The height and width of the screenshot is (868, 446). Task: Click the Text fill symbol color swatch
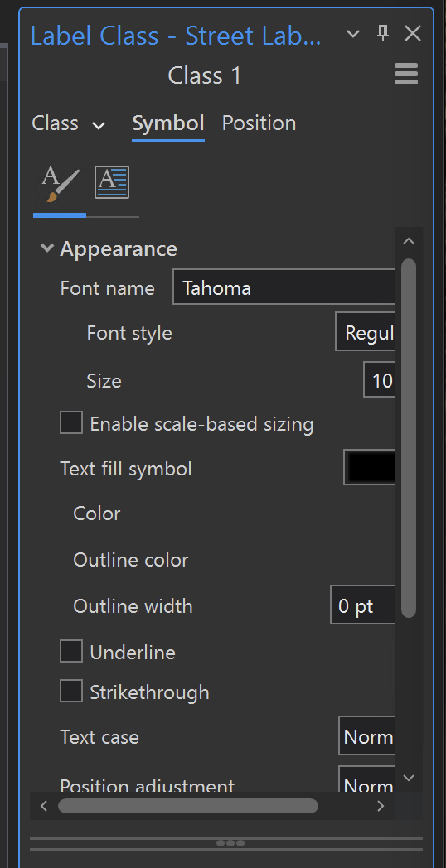pyautogui.click(x=370, y=467)
